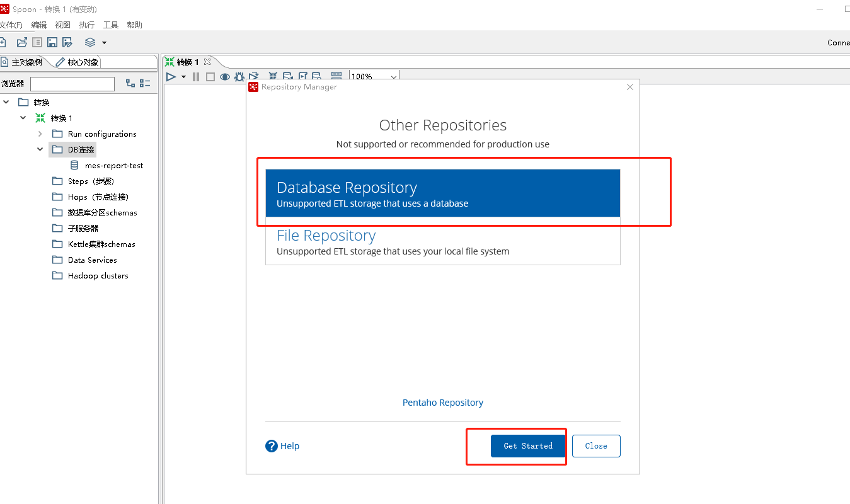
Task: Stop the running transformation
Action: pos(210,77)
